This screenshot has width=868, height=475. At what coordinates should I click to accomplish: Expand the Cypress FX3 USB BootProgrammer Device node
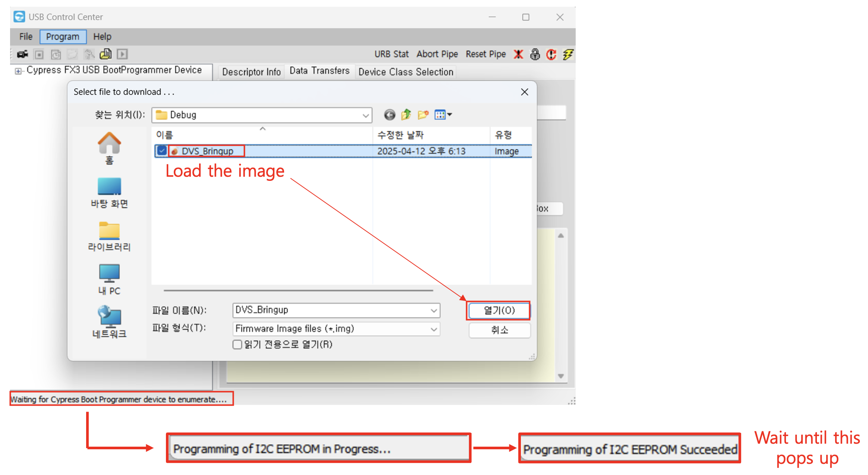pos(18,71)
